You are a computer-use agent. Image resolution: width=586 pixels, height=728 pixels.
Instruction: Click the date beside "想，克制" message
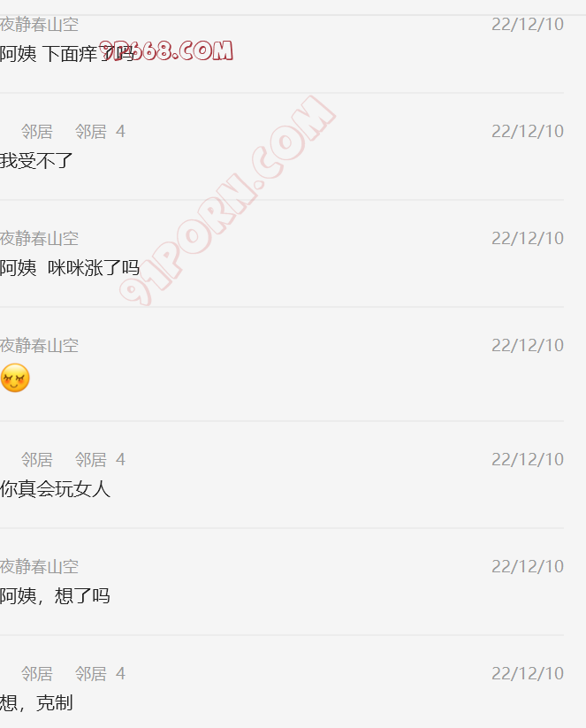[528, 674]
